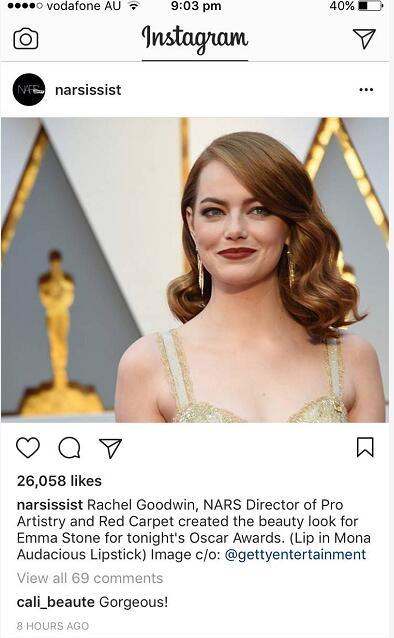Screen dimensions: 394x638
Task: Share post via paper plane below photo
Action: tap(110, 448)
